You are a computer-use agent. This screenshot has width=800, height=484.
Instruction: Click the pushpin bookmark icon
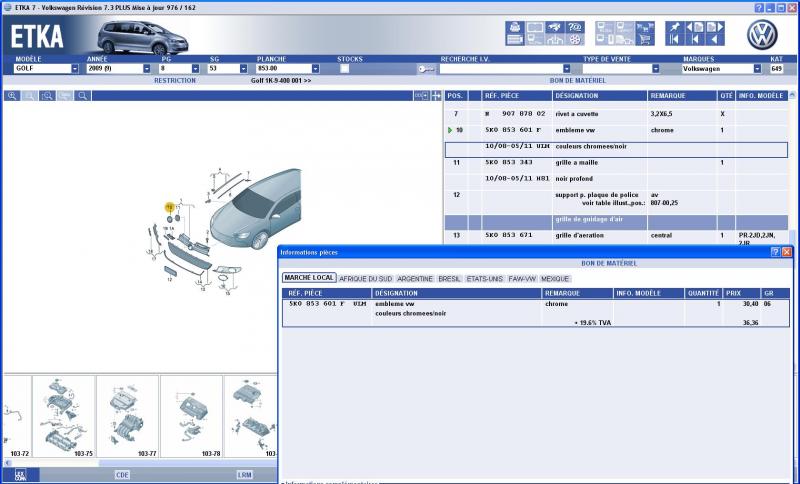(675, 27)
